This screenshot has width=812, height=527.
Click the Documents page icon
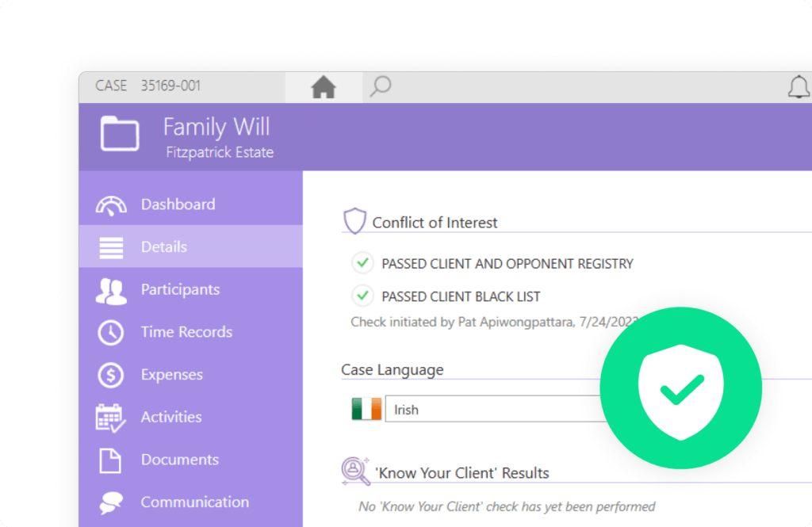click(x=110, y=460)
